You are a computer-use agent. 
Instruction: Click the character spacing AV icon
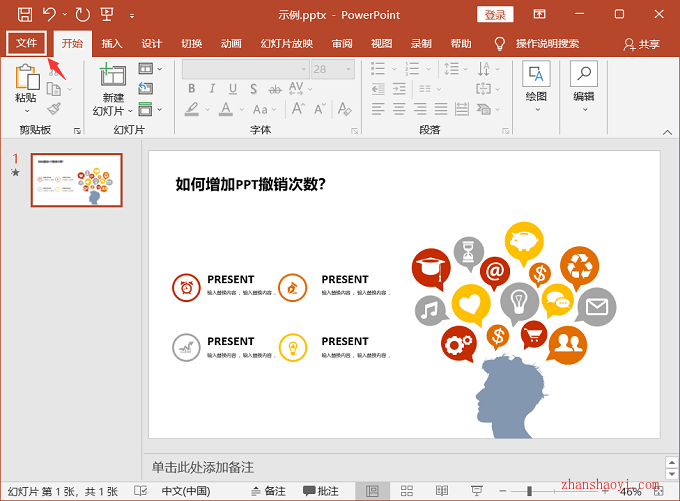(x=296, y=88)
